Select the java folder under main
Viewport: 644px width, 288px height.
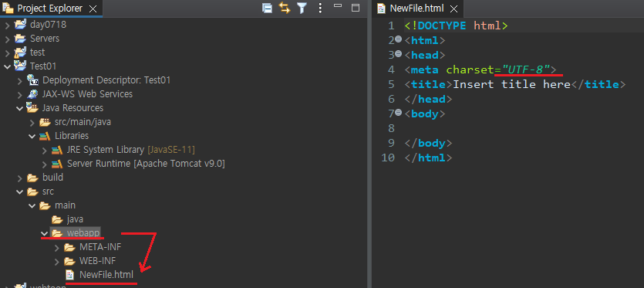tap(75, 219)
